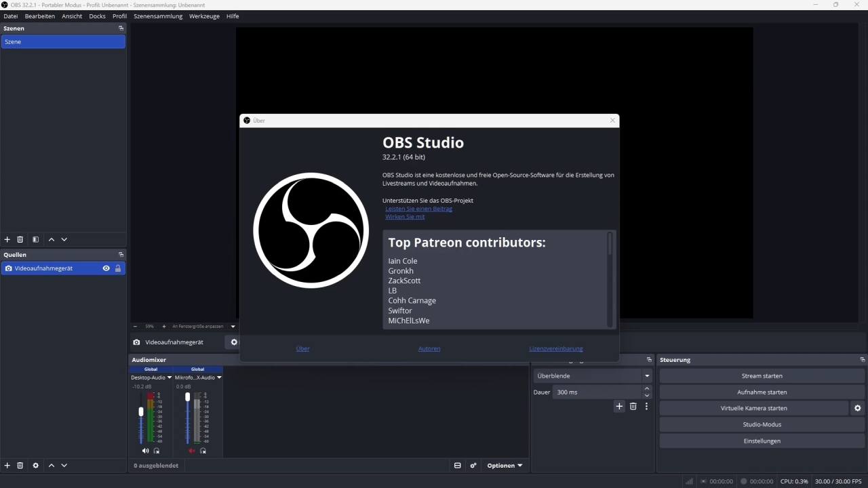The image size is (868, 488).
Task: Add a scene transition with plus icon
Action: [619, 406]
